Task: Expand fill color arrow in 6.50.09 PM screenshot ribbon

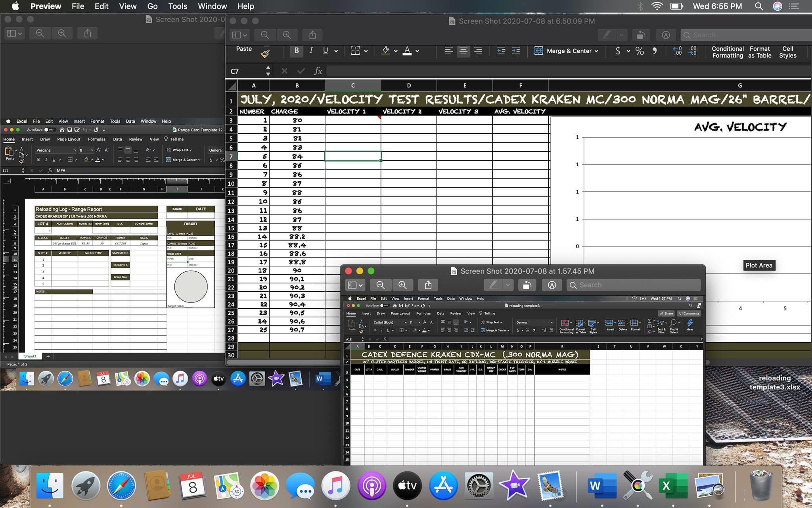Action: coord(395,51)
